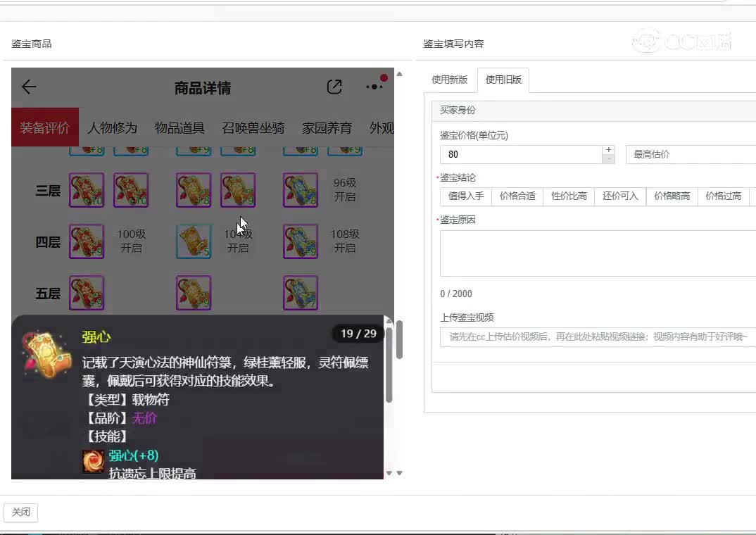
Task: Click scroll-up arrow of product panel
Action: 399,74
